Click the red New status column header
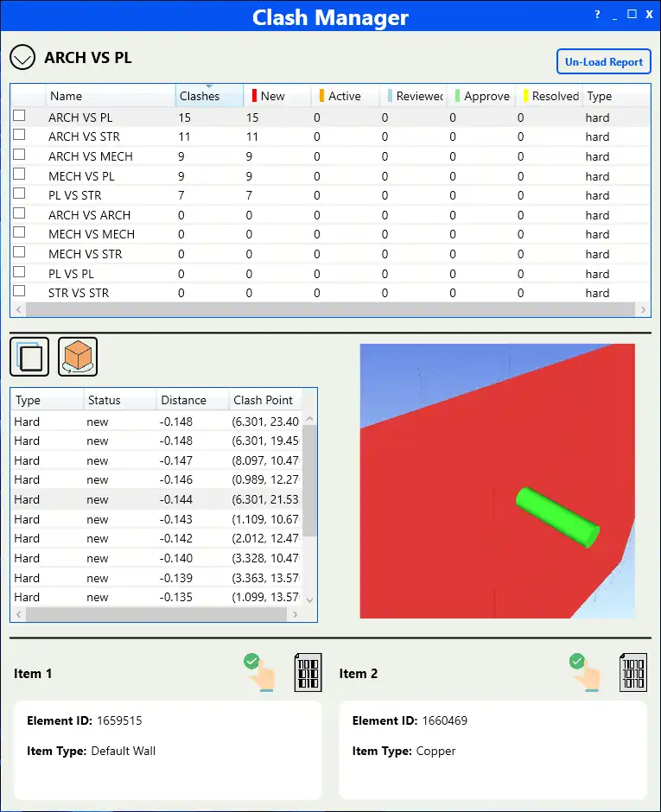 [276, 96]
